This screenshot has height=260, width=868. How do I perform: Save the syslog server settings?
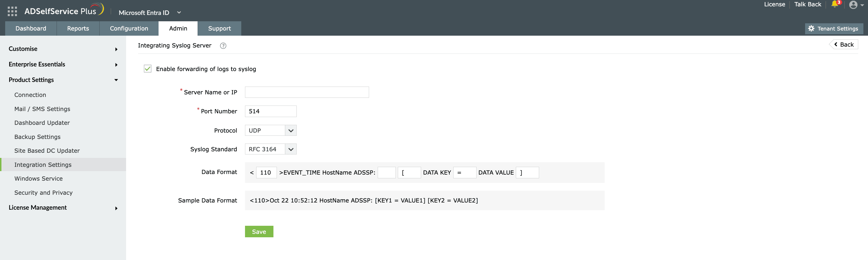[259, 232]
